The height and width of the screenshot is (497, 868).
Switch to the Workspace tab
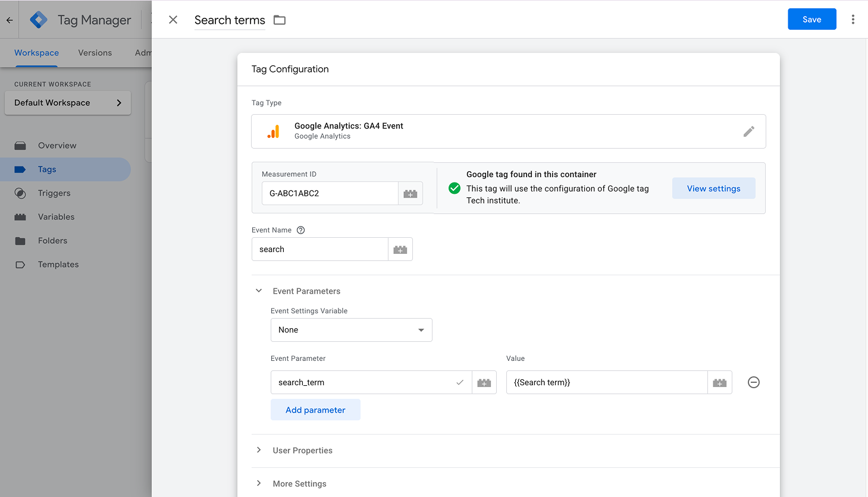point(36,53)
